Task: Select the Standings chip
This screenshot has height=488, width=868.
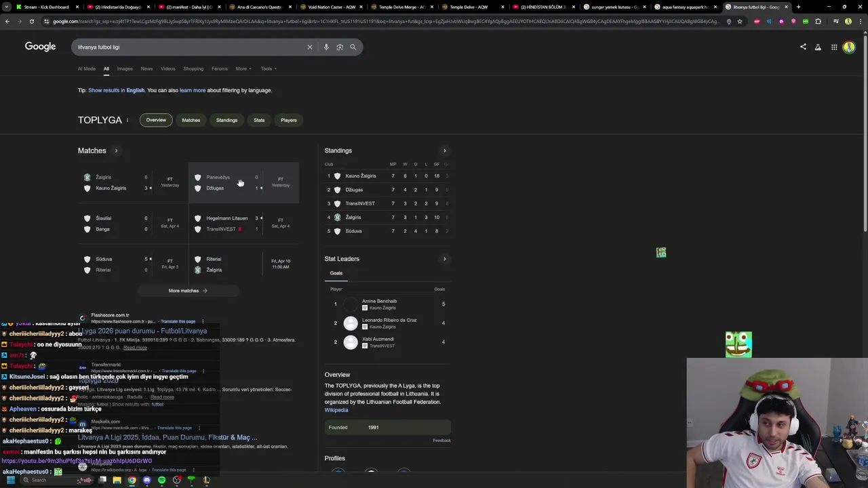Action: point(226,120)
